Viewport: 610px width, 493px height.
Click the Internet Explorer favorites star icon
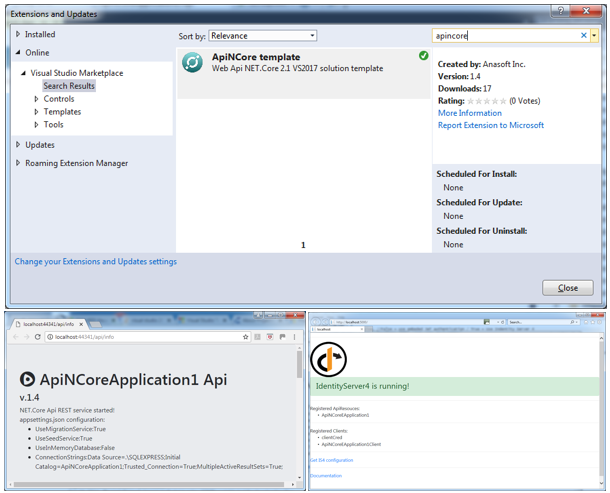pos(593,322)
